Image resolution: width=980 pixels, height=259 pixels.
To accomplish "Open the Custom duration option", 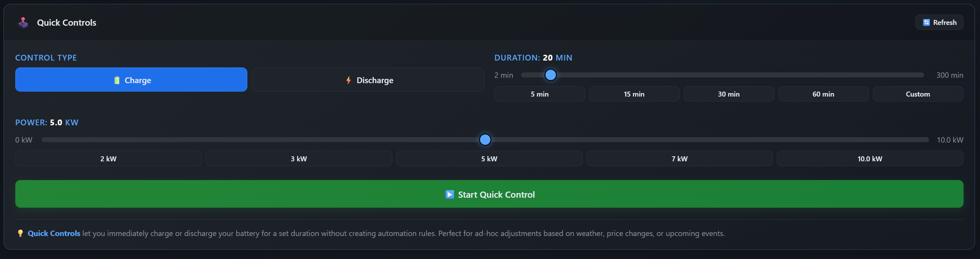I will (x=918, y=94).
